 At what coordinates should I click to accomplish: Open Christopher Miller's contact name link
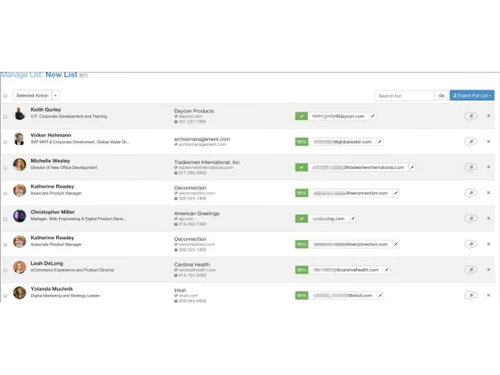coord(52,212)
